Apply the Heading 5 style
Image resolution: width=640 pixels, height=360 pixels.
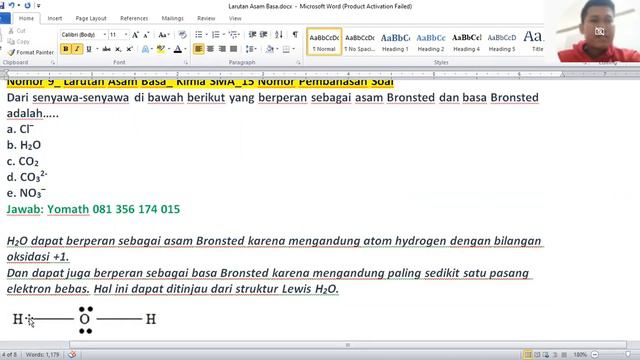(x=502, y=42)
